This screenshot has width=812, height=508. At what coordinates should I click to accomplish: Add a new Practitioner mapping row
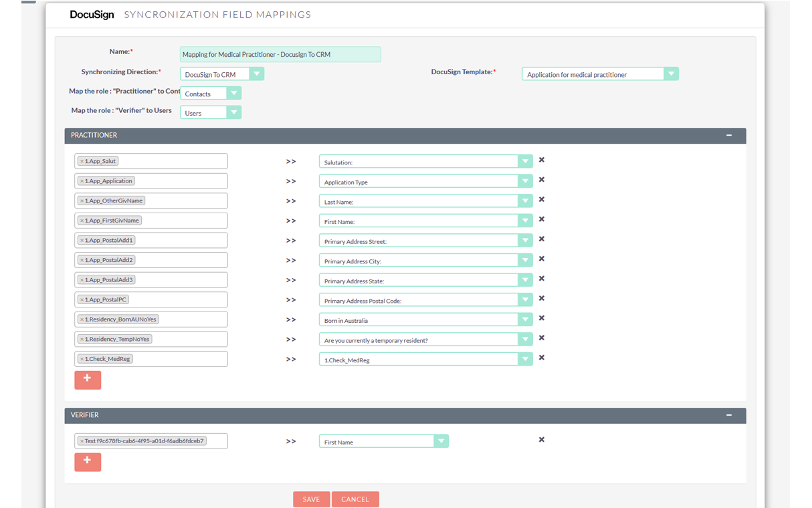(88, 380)
